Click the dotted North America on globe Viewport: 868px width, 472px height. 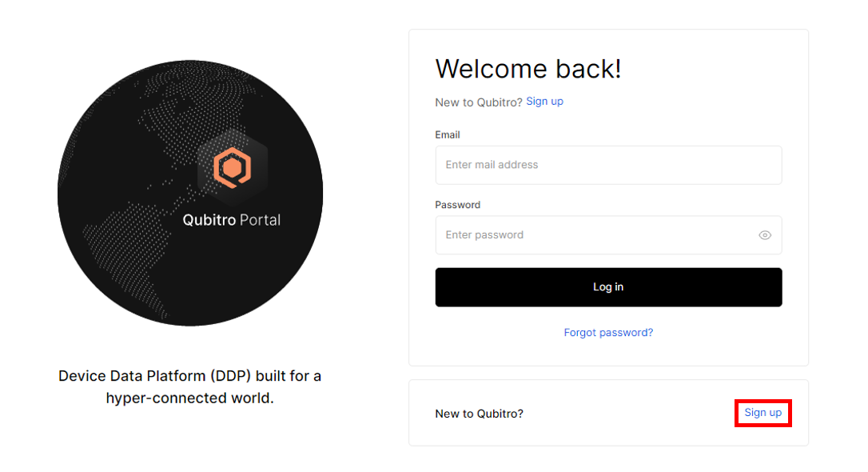tap(183, 122)
